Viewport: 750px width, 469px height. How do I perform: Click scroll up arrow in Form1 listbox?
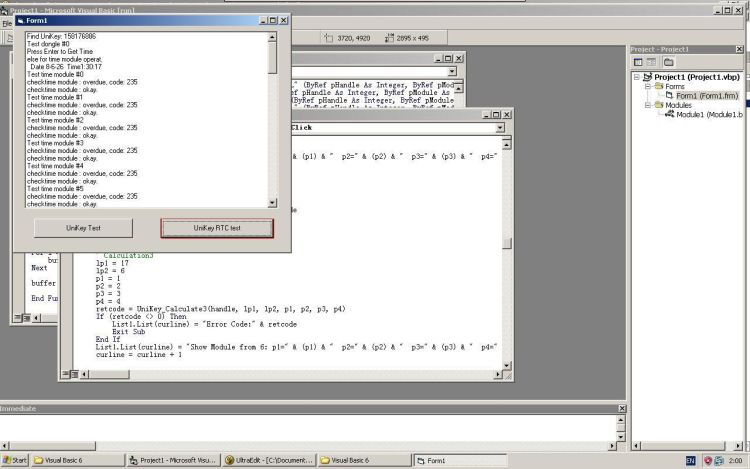[x=272, y=37]
